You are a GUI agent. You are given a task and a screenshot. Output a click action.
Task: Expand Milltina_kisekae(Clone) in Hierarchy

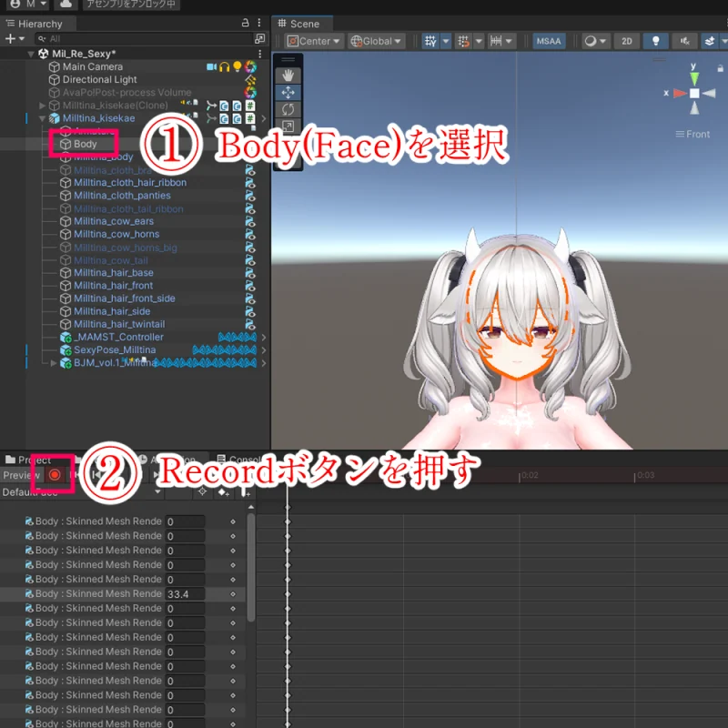(x=42, y=106)
